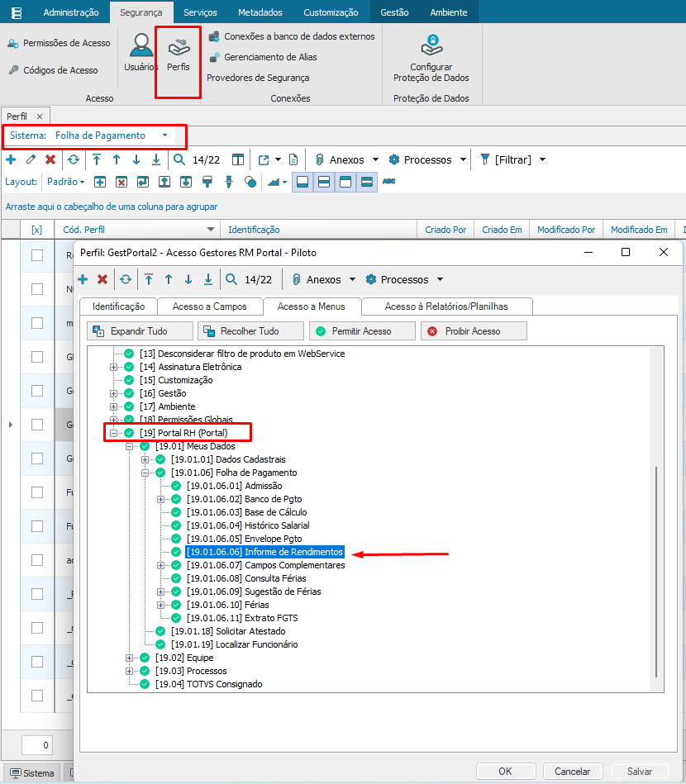
Task: Delete record with red X in main toolbar
Action: pyautogui.click(x=50, y=159)
